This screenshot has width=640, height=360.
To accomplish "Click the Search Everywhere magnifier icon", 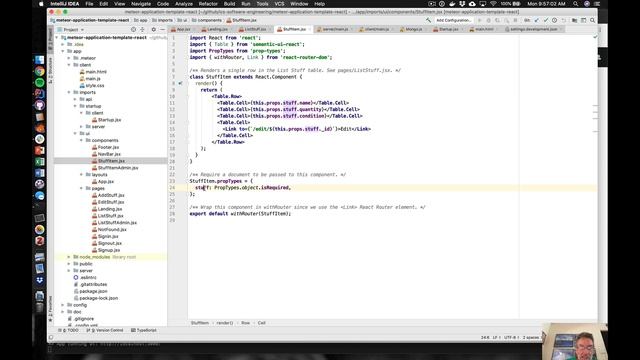I will (592, 20).
